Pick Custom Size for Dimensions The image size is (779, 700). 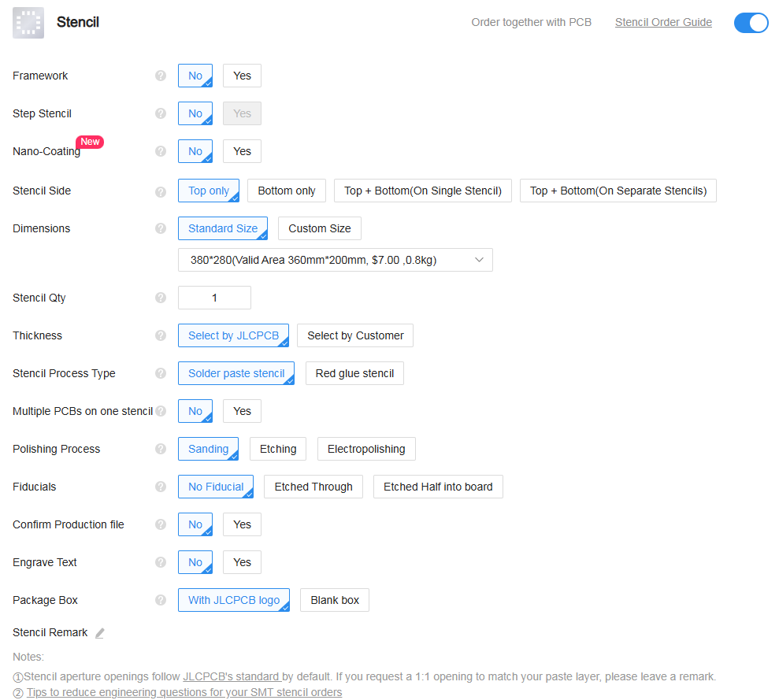pyautogui.click(x=319, y=228)
